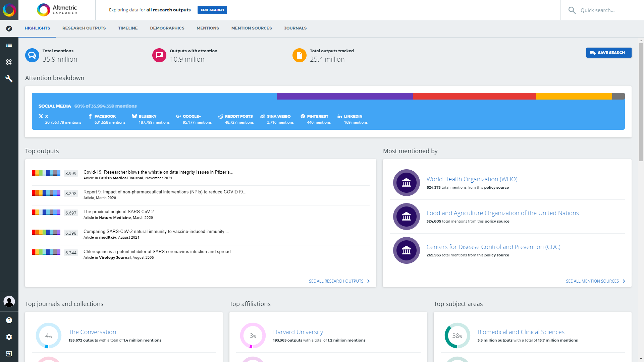Open the Harvard University link
Screen dimensions: 644x362
point(298,332)
